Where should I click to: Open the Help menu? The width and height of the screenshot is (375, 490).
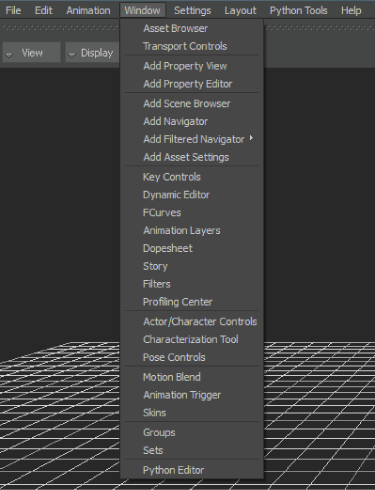351,10
